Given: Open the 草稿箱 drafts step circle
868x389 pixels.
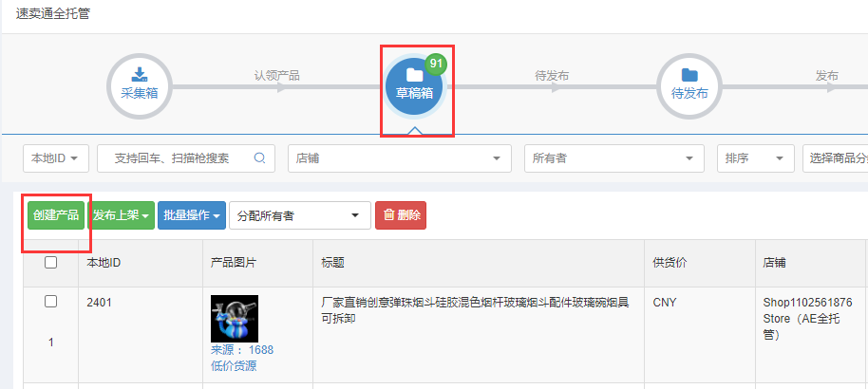Looking at the screenshot, I should pos(415,87).
